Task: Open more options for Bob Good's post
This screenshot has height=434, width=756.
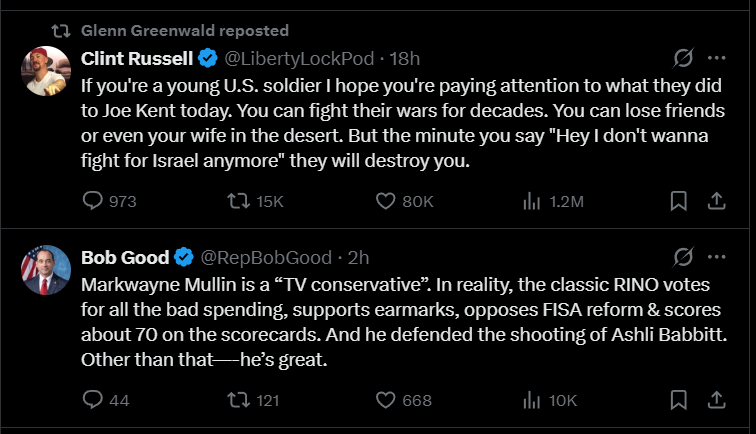Action: pos(716,256)
